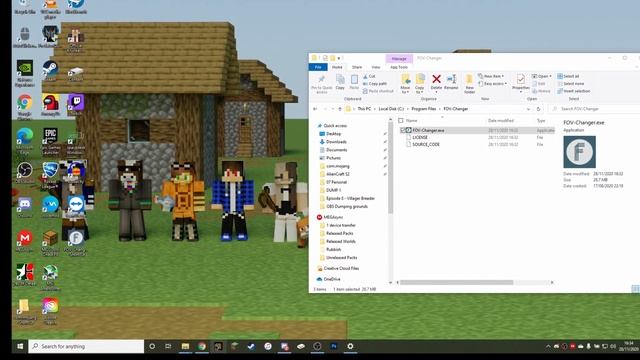Create a New folder from ribbon
640x360 pixels.
click(469, 84)
